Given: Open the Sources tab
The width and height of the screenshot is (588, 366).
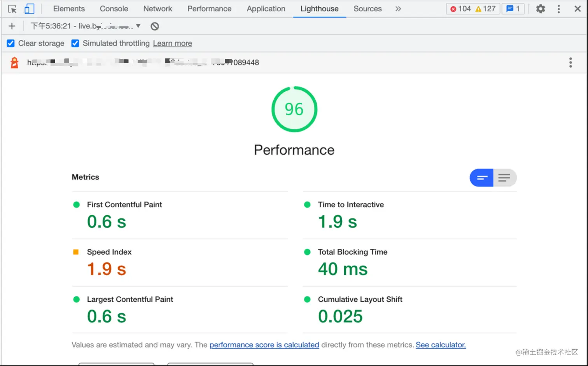Looking at the screenshot, I should coord(367,9).
